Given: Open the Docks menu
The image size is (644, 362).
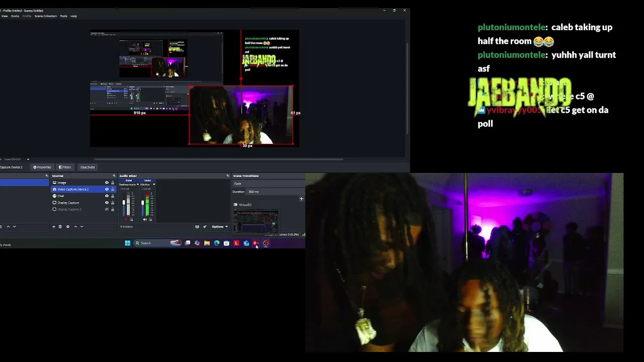Looking at the screenshot, I should pyautogui.click(x=15, y=16).
